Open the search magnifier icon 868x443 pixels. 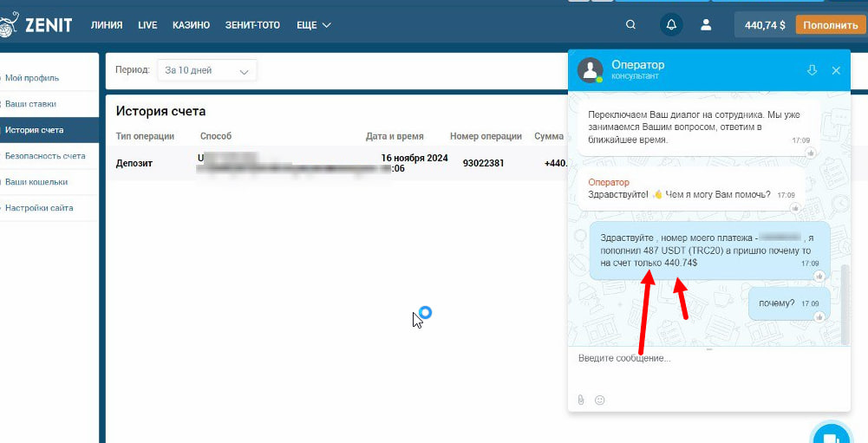click(x=630, y=25)
